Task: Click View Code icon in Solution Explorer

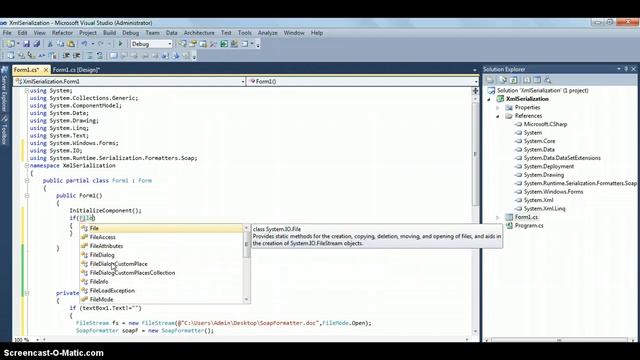Action: pos(527,80)
